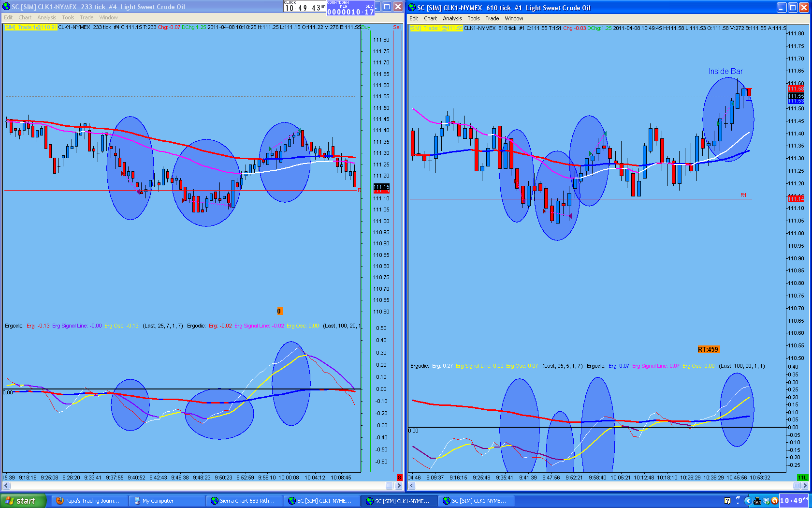Screen dimensions: 812x508
Task: Select the Inside Bar annotation text
Action: click(x=725, y=71)
